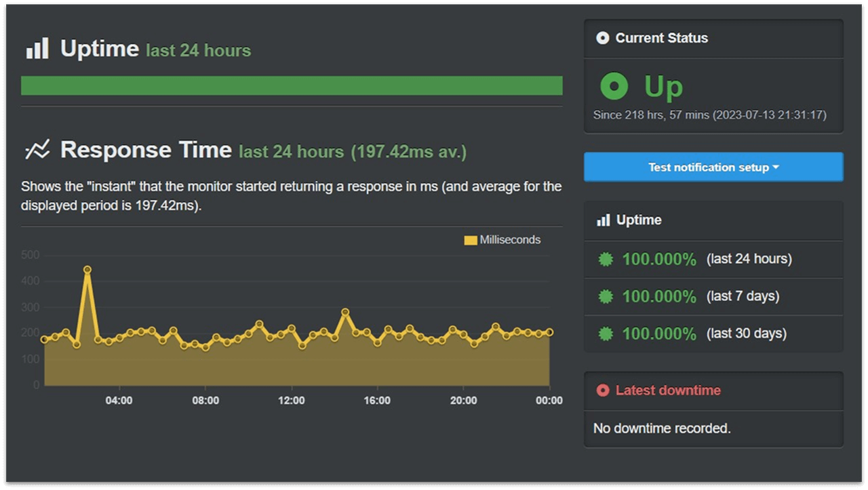Screen dimensions: 868x490
Task: Click the green badge icon for last 7 days
Action: (x=606, y=296)
